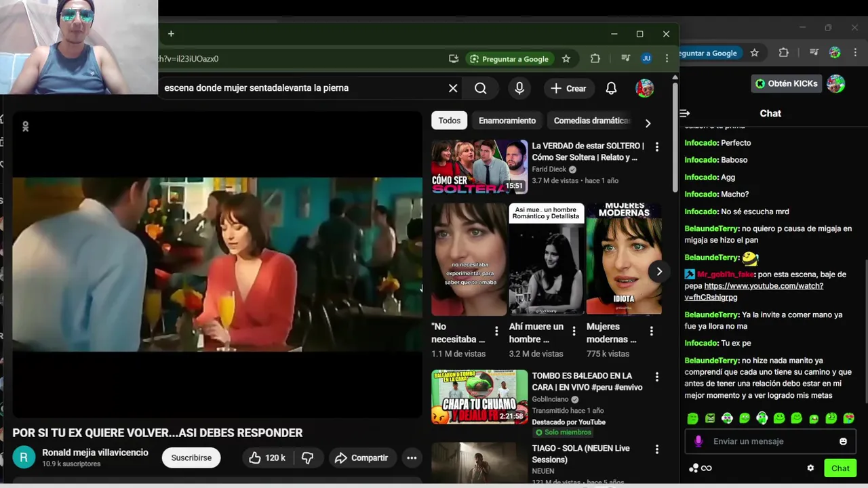Open the 'No necesitaba' Short thumbnail
This screenshot has height=488, width=868.
[x=469, y=259]
